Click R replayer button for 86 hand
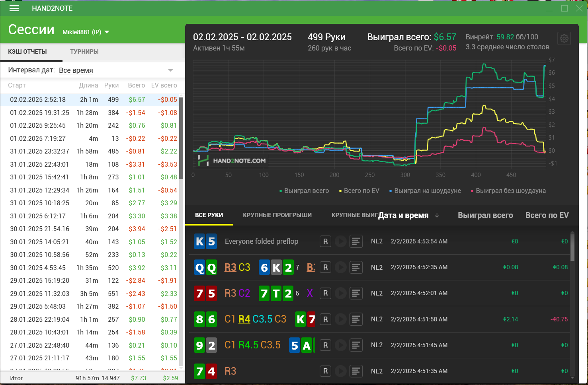Image resolution: width=588 pixels, height=385 pixels. point(325,319)
